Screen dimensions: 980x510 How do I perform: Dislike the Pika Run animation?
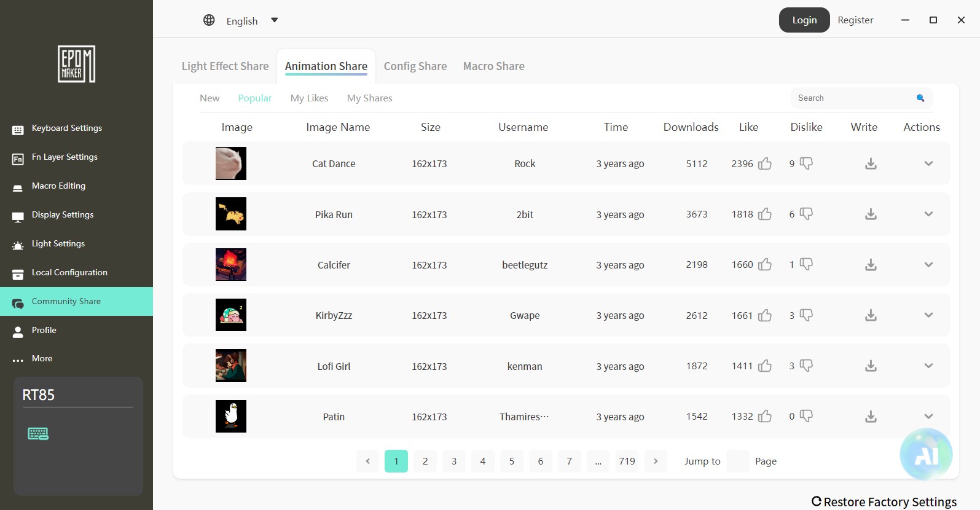806,214
